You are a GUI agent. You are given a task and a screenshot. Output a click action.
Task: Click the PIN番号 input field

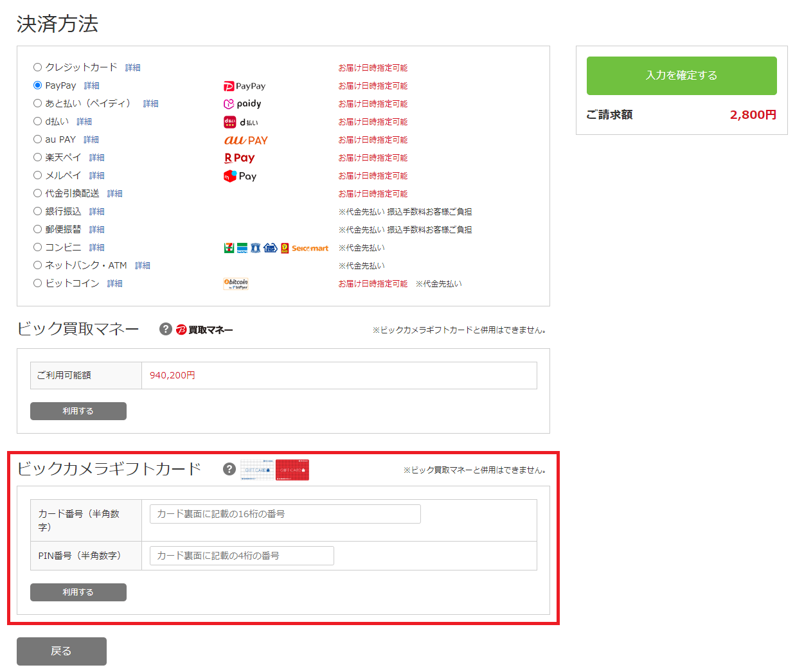click(x=242, y=556)
